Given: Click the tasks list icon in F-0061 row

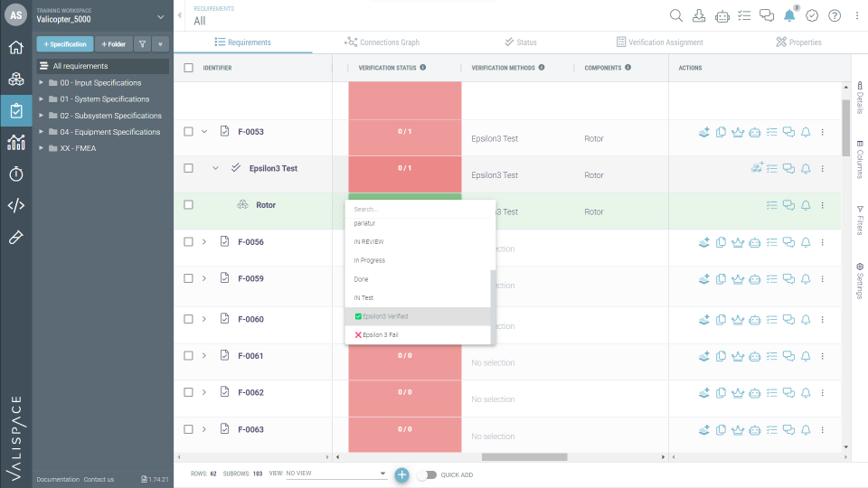Looking at the screenshot, I should 771,356.
